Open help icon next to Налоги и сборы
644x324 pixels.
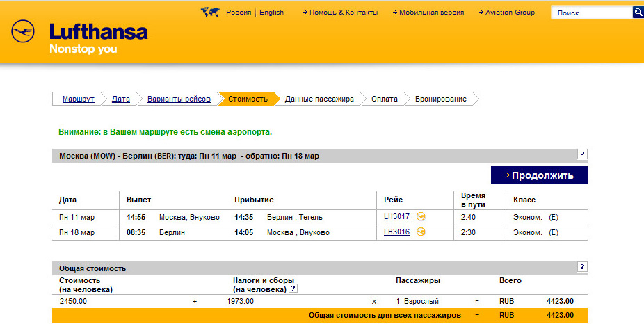tap(292, 289)
